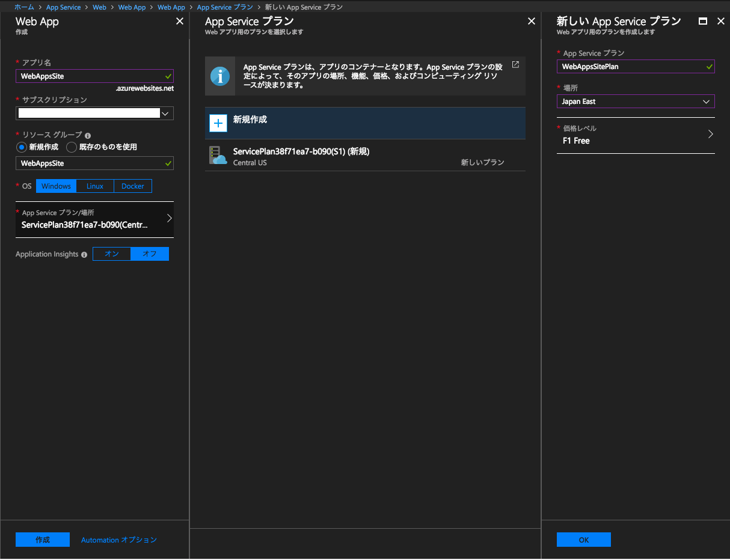Open the external link icon in the info box
This screenshot has height=560, width=730.
pyautogui.click(x=515, y=64)
